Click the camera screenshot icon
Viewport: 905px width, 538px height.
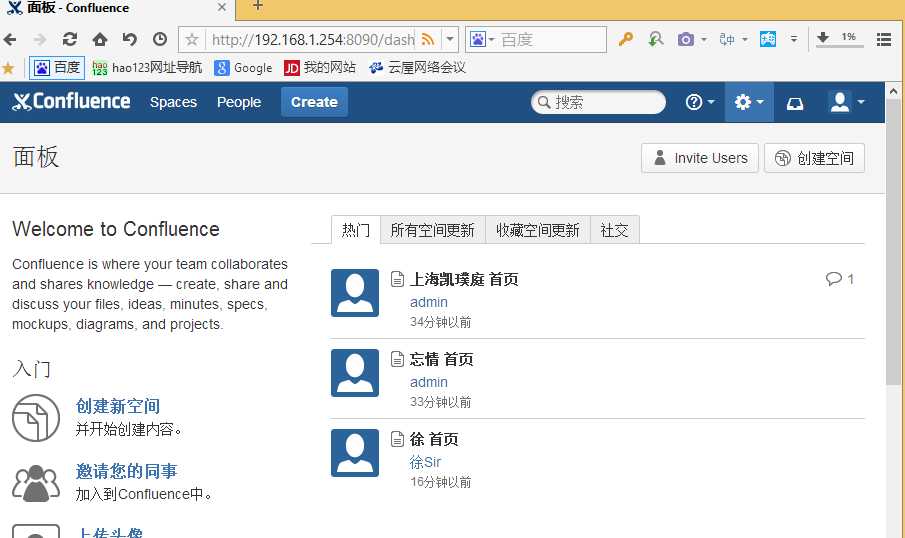tap(686, 39)
